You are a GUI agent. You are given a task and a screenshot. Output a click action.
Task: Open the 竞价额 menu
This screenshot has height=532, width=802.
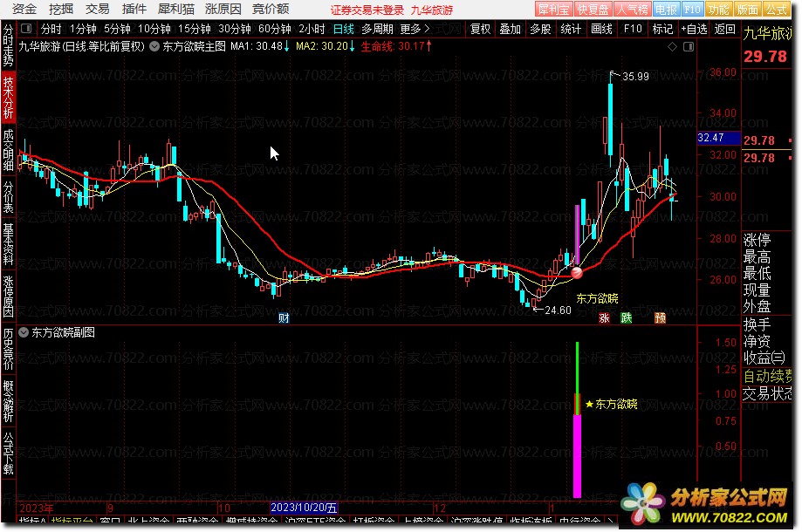tap(271, 9)
